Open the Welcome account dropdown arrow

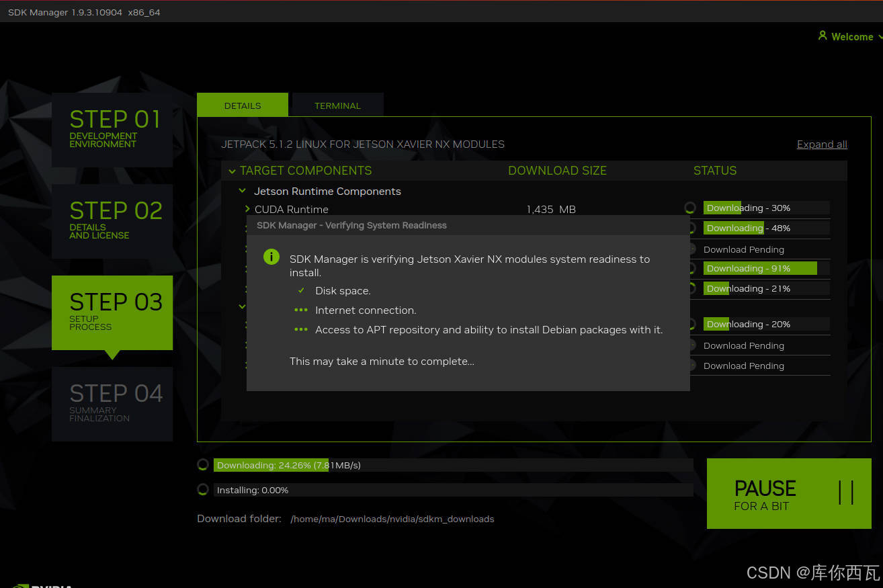pyautogui.click(x=880, y=37)
